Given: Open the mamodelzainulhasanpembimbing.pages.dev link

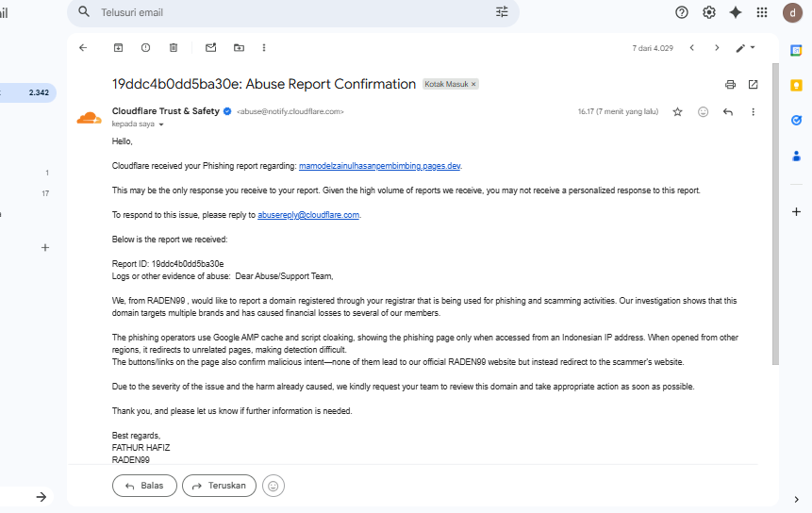Looking at the screenshot, I should click(379, 166).
